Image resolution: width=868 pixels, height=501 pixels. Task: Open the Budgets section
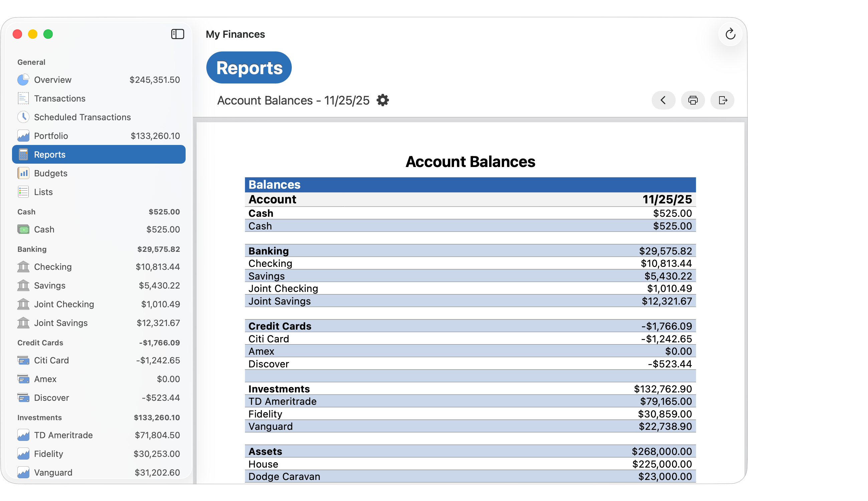tap(50, 173)
